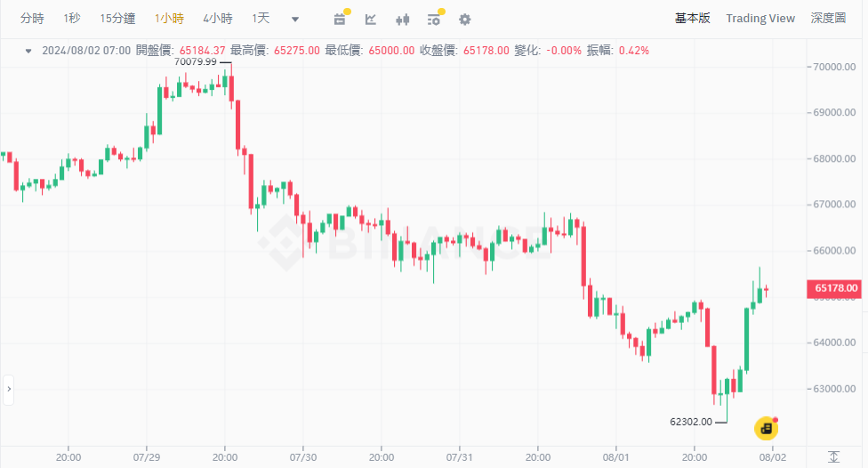
Task: Choose the 1秒 interval
Action: click(x=73, y=19)
